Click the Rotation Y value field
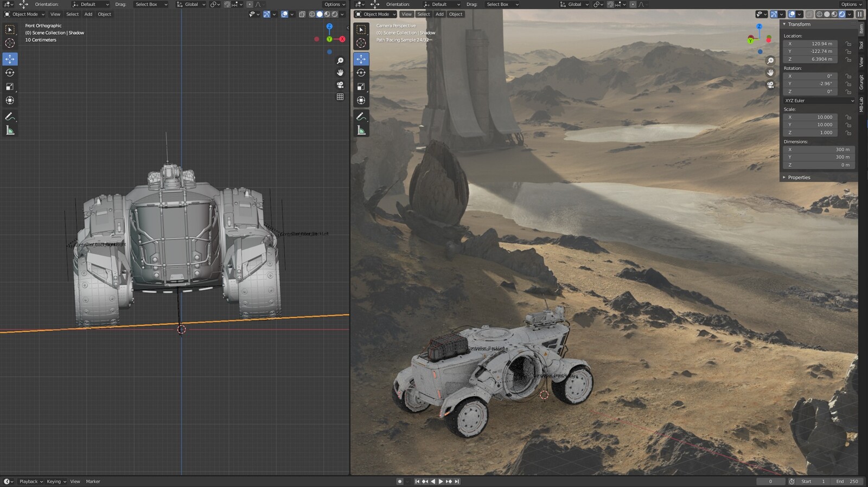Screen dimensions: 868x487 coord(810,84)
